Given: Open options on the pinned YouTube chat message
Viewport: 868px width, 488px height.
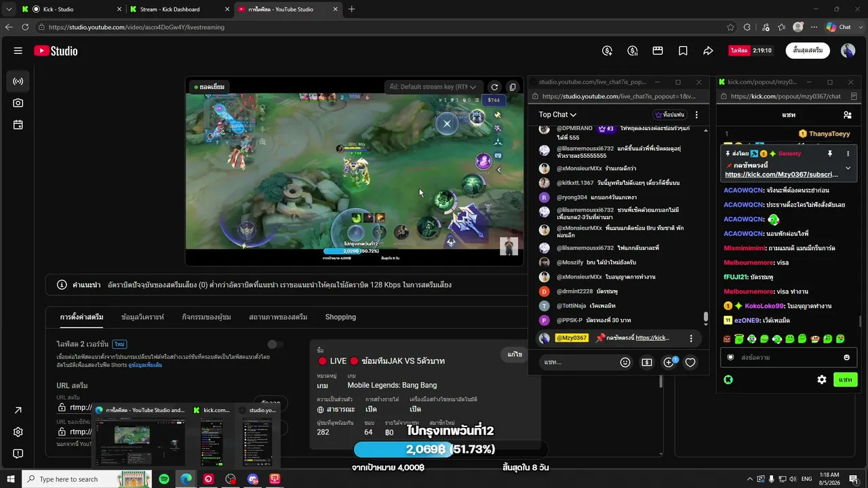Looking at the screenshot, I should click(x=691, y=338).
